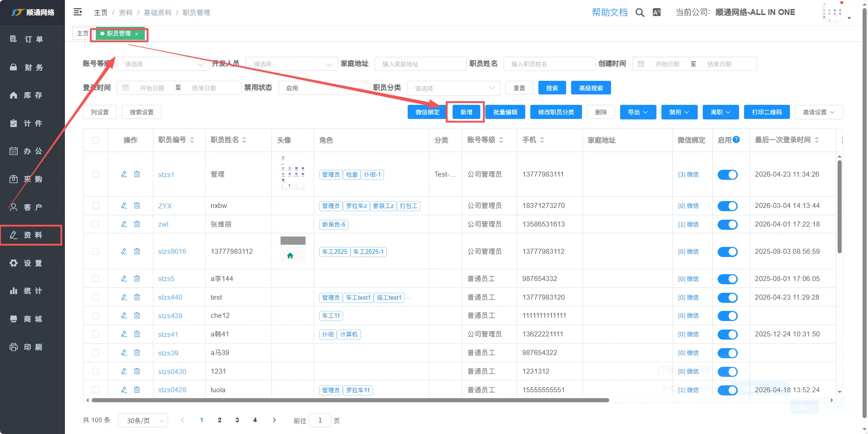Click the delete trash icon for ZYX row

pyautogui.click(x=137, y=206)
